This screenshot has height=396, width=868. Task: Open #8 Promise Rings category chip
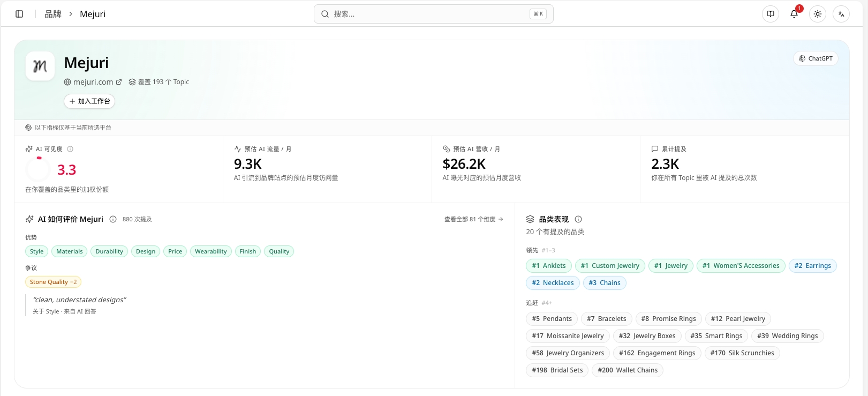(669, 319)
